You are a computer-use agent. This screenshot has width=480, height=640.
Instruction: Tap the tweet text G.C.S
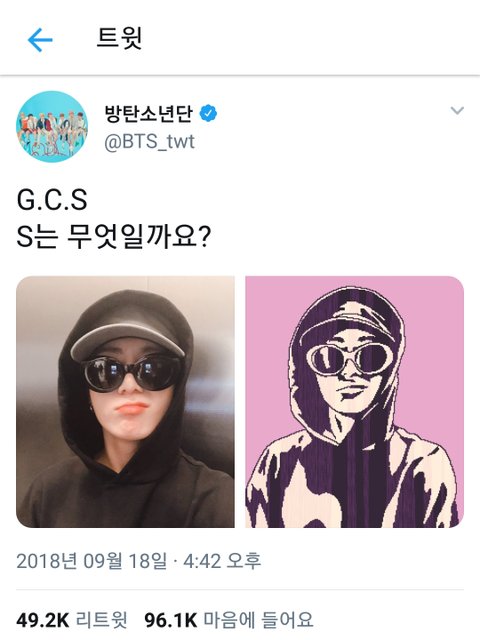(52, 200)
